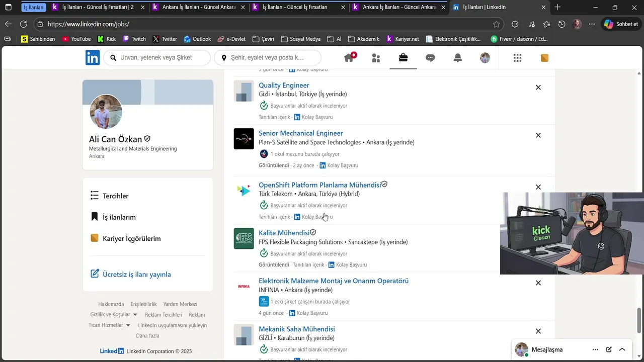
Task: Open Plan-S company logo thumbnail
Action: (244, 139)
